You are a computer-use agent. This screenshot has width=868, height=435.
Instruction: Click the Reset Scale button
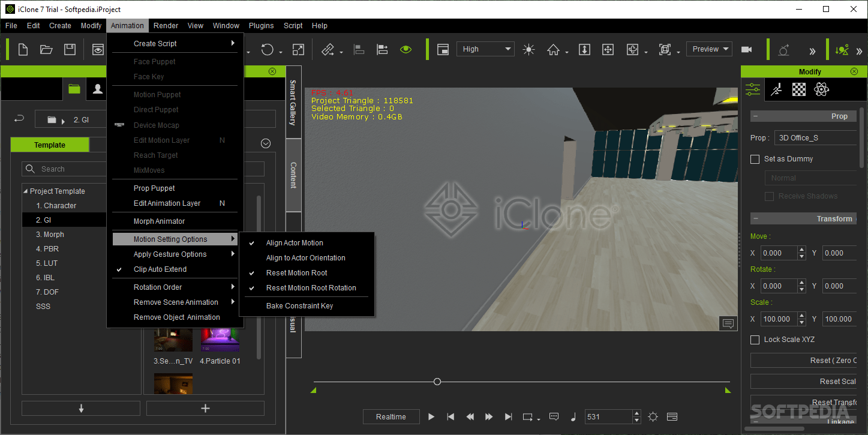pyautogui.click(x=804, y=382)
